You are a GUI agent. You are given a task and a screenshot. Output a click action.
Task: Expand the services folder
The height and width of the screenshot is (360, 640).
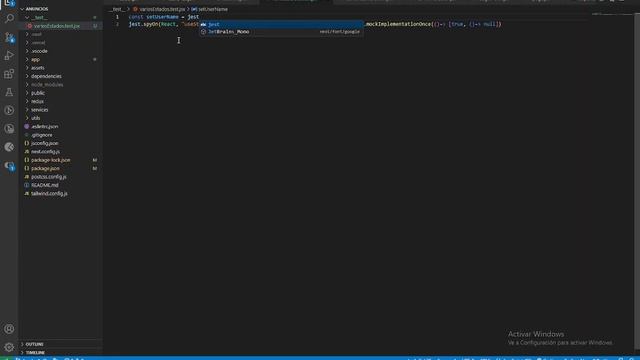(39, 110)
